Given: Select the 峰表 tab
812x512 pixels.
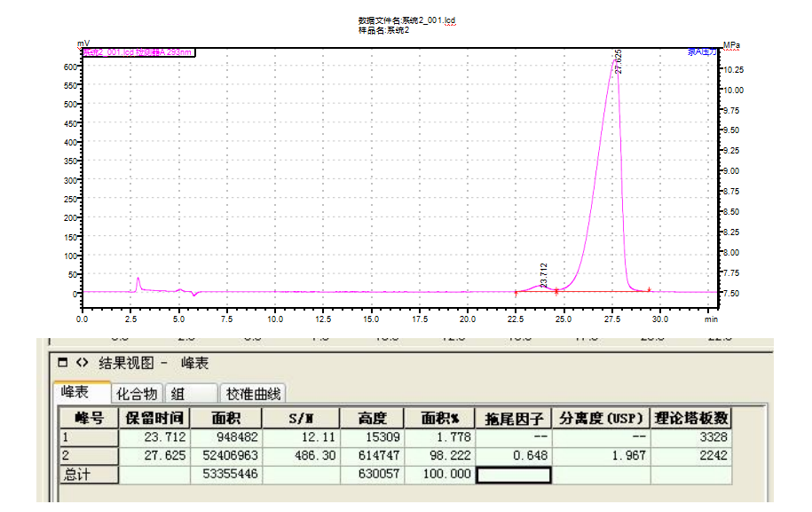Looking at the screenshot, I should [80, 392].
